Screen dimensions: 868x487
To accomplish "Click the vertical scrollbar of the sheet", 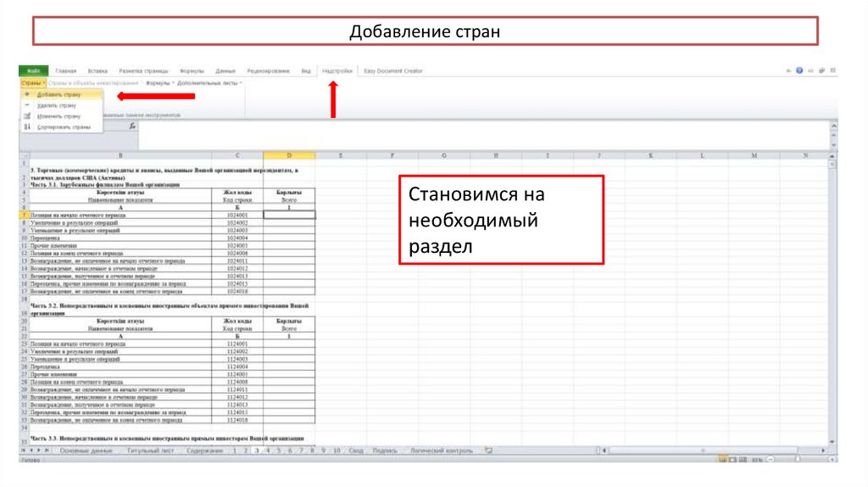I will click(x=832, y=299).
